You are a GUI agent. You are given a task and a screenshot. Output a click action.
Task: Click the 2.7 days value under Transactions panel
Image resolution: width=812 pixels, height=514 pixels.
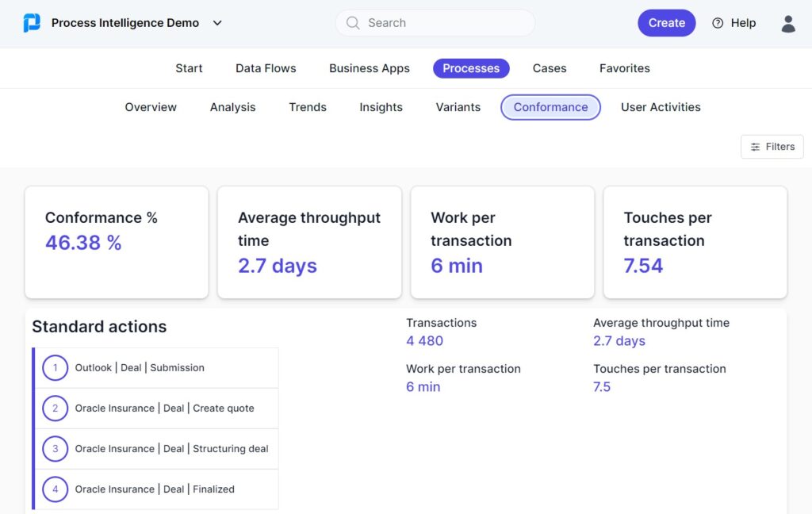click(619, 341)
